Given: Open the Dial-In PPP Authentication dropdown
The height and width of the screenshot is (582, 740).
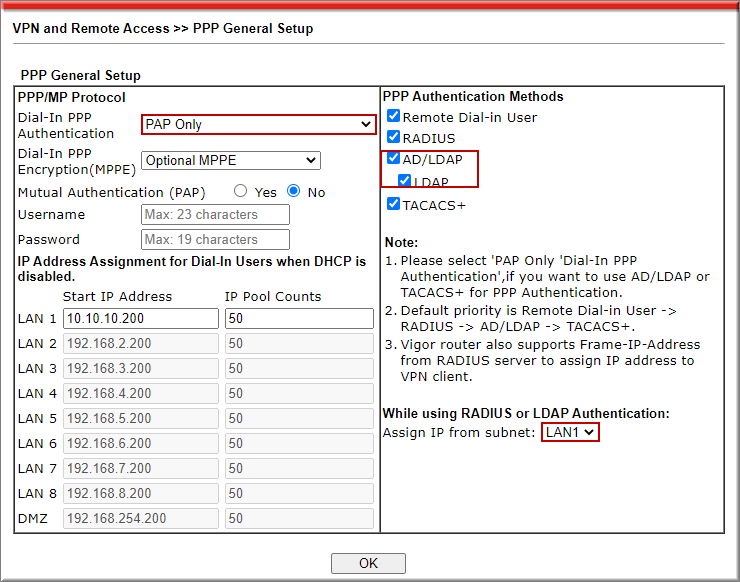Looking at the screenshot, I should pyautogui.click(x=259, y=125).
